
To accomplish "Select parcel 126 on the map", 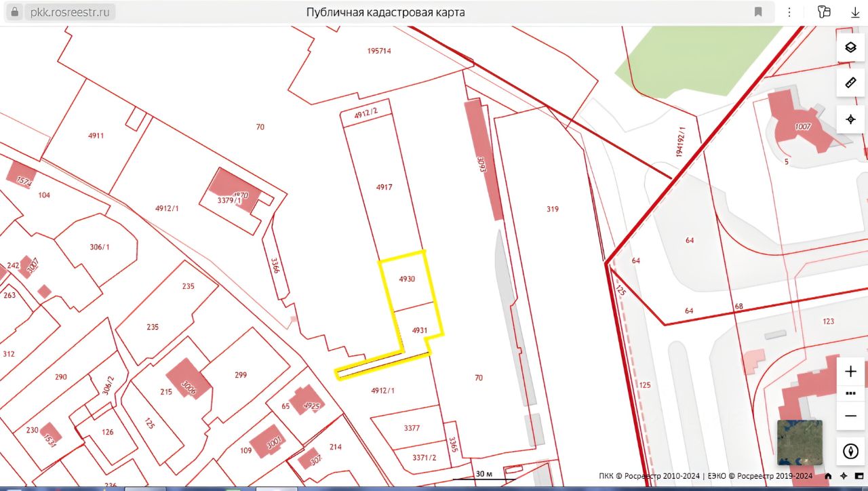I will pos(108,432).
